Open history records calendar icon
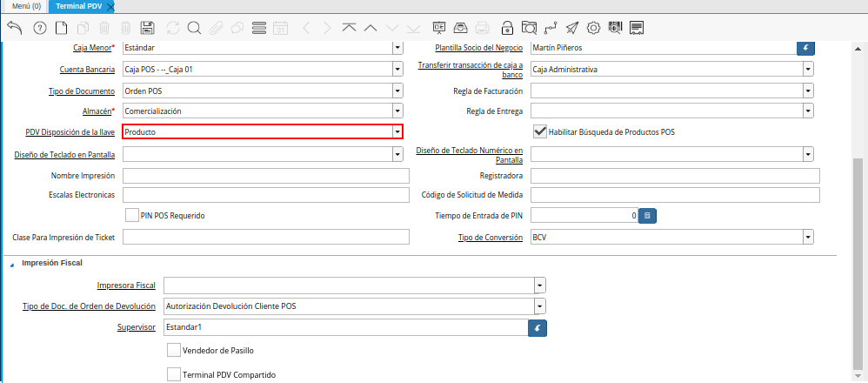This screenshot has height=383, width=868. point(281,28)
